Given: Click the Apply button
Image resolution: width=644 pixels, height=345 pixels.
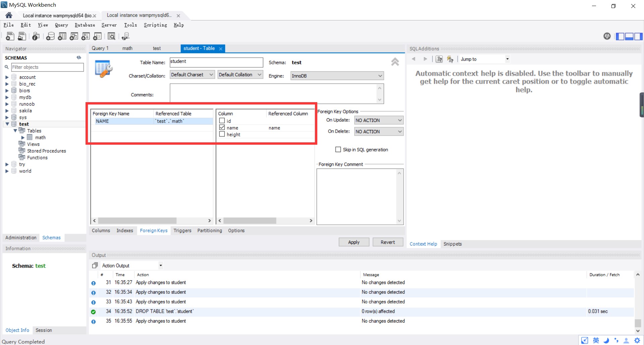Looking at the screenshot, I should point(354,242).
